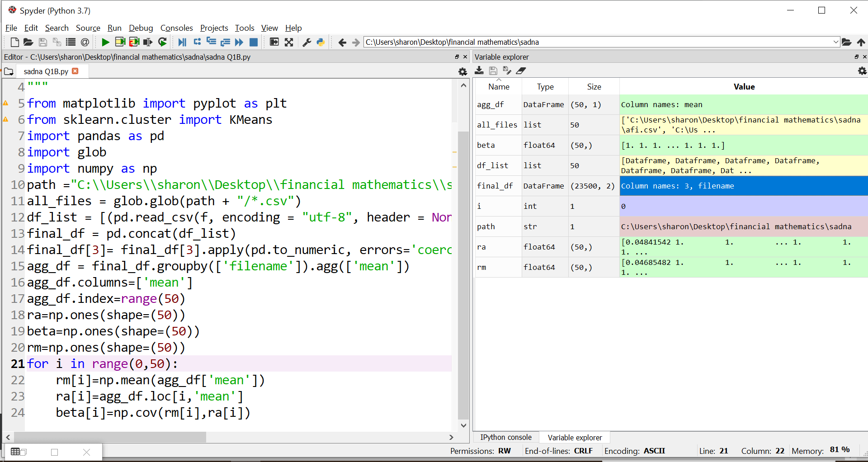This screenshot has height=462, width=868.
Task: Remove all variables with the eraser icon
Action: [521, 71]
